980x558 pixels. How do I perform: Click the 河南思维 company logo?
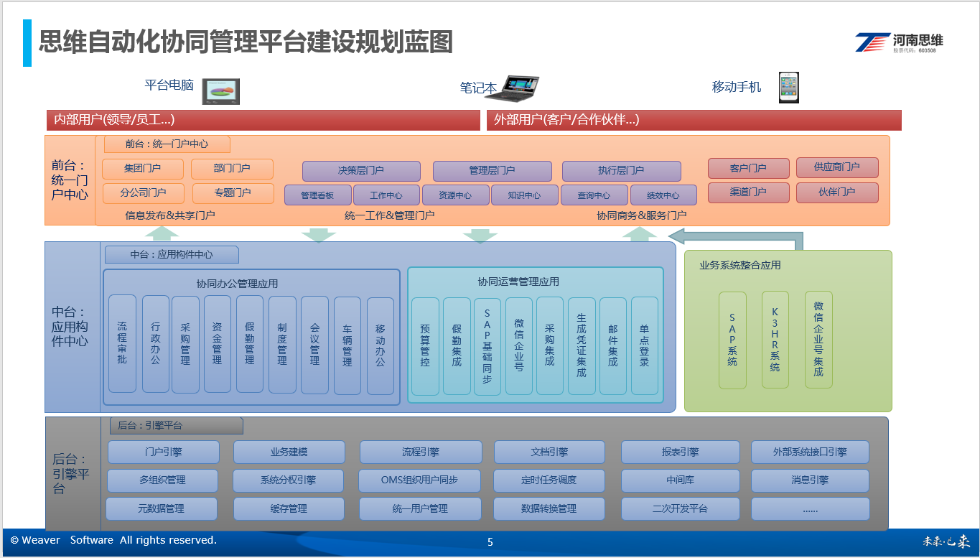coord(900,43)
